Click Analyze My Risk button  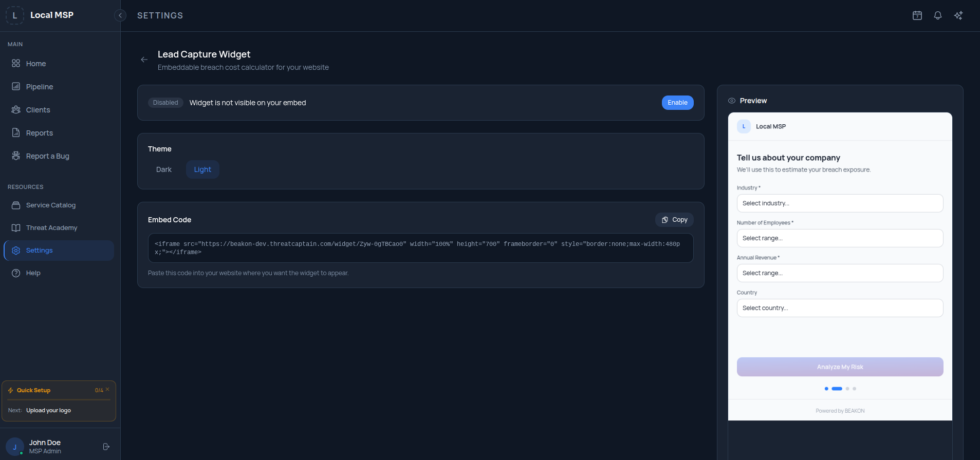tap(840, 367)
